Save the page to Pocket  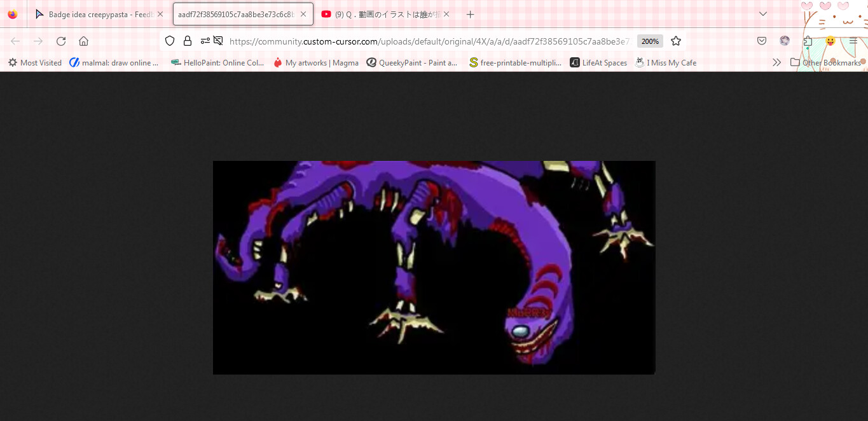coord(762,41)
